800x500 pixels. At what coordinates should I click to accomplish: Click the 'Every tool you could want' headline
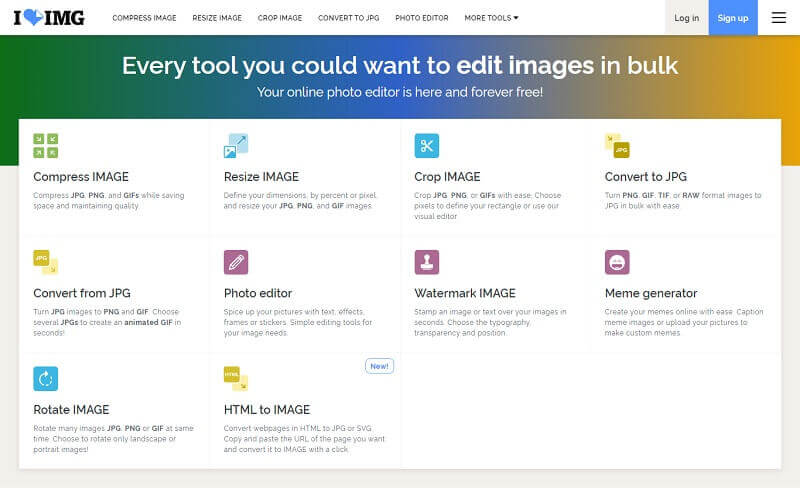pyautogui.click(x=399, y=65)
